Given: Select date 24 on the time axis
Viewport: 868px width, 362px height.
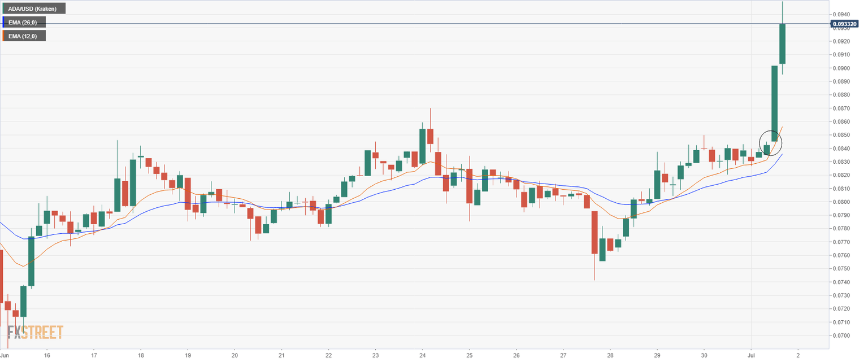Looking at the screenshot, I should coord(423,356).
